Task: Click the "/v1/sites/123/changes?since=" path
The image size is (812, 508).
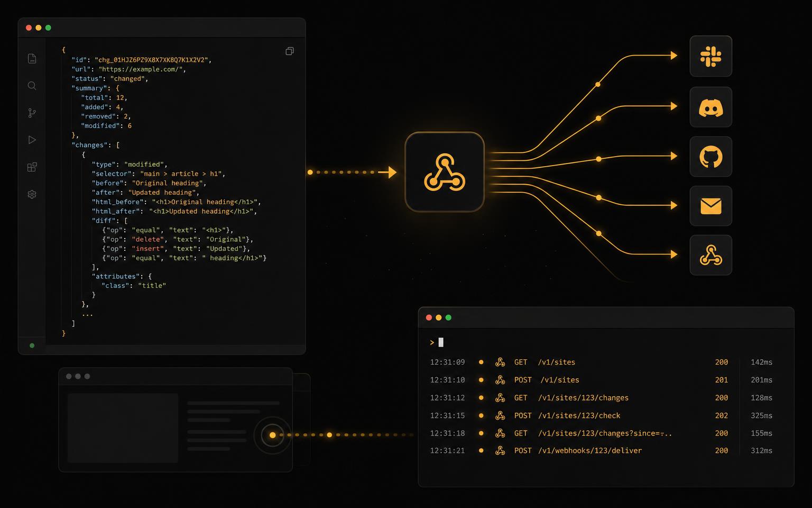Action: [x=605, y=433]
